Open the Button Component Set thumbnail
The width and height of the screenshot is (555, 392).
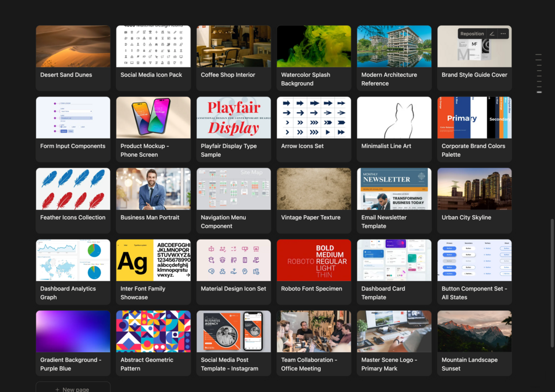(x=475, y=261)
